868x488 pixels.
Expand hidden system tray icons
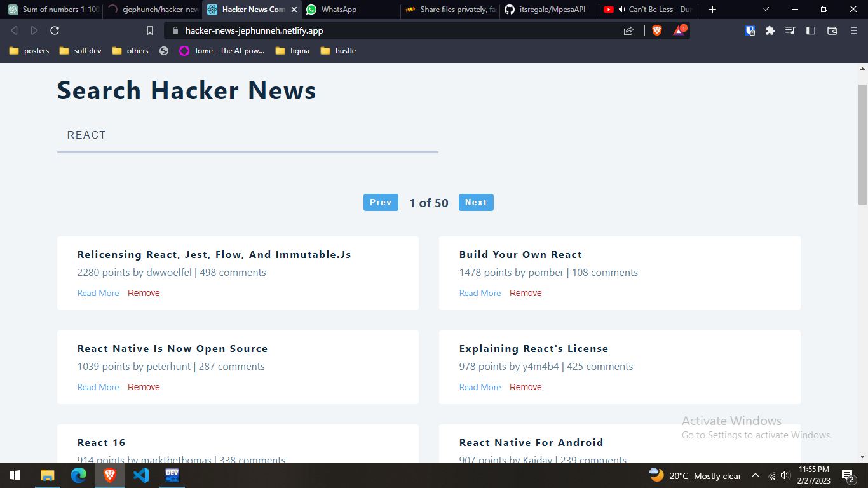(755, 475)
